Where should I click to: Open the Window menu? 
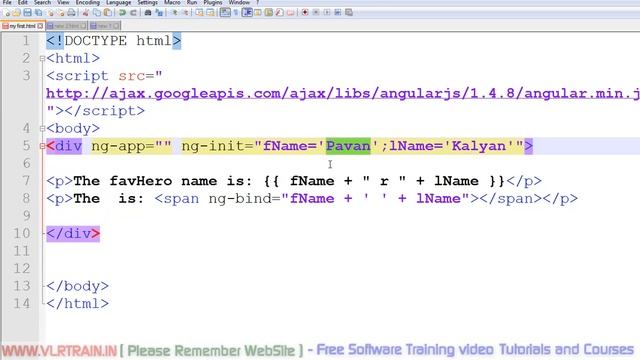[x=239, y=2]
